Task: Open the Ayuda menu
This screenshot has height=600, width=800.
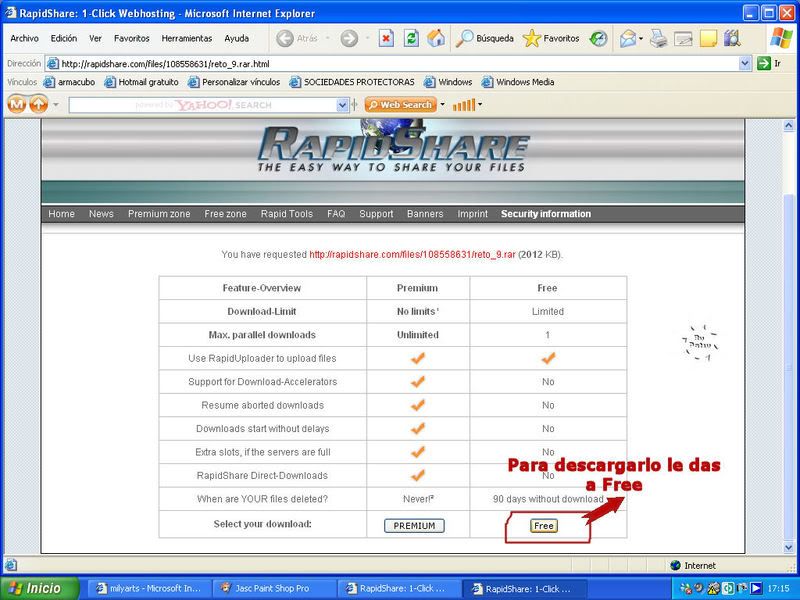Action: click(237, 38)
